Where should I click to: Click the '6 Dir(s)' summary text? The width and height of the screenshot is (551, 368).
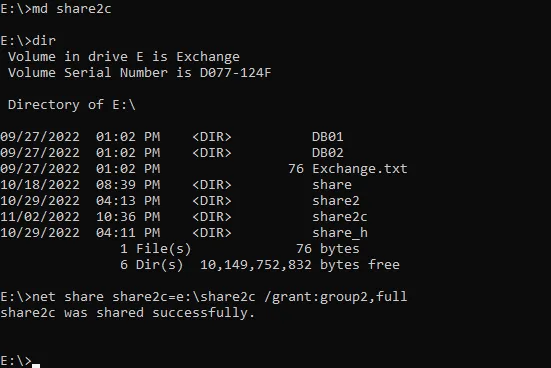click(151, 265)
